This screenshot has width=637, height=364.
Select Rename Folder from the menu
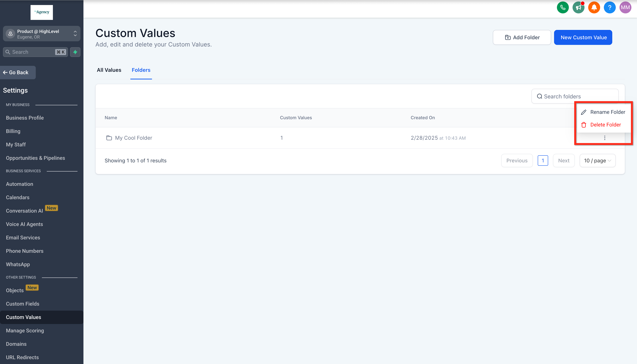[607, 112]
